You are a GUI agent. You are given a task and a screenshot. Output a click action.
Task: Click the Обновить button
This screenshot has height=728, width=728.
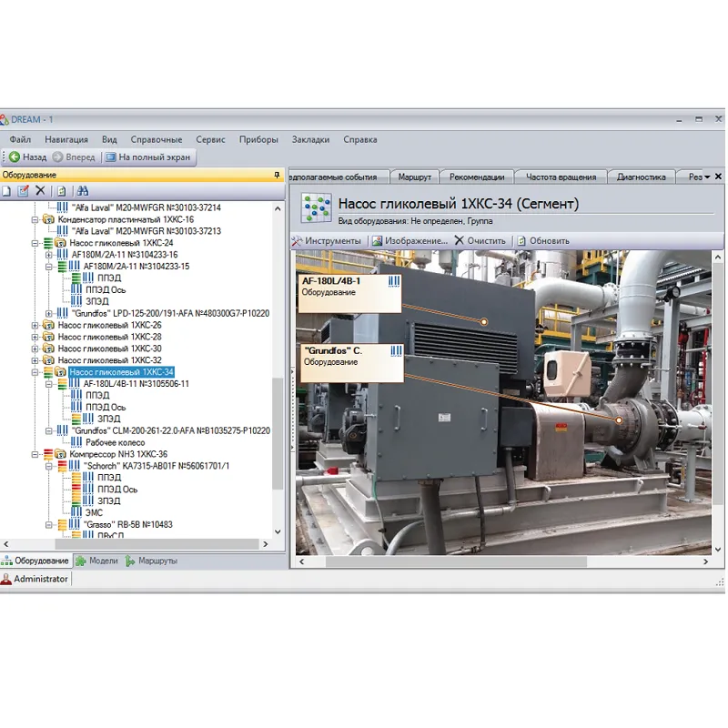tap(542, 241)
